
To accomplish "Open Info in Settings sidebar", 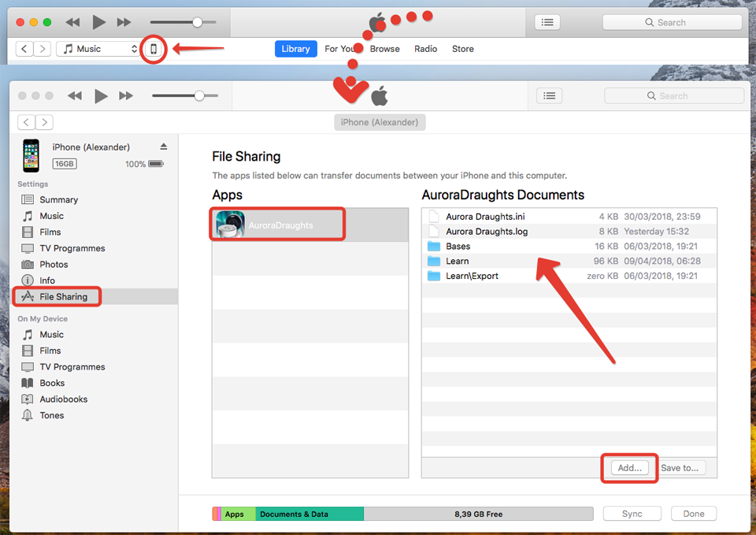I will [47, 281].
